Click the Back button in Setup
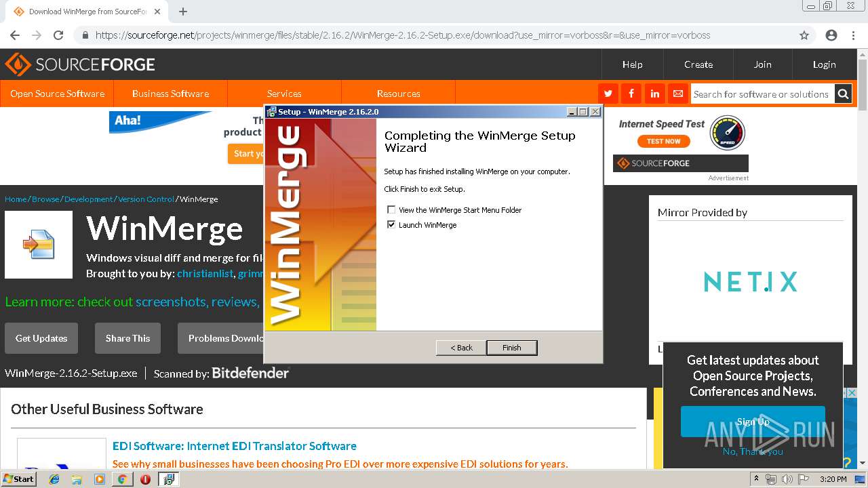 coord(461,348)
